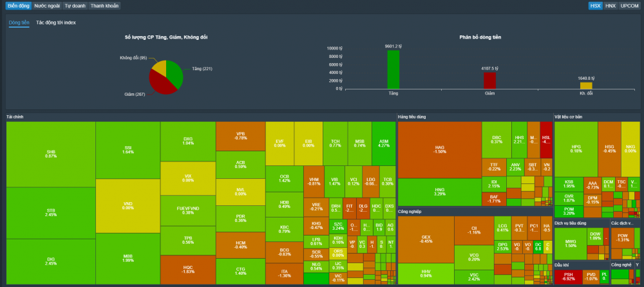Image resolution: width=644 pixels, height=287 pixels.
Task: Open the GEX -0.45% tile
Action: pos(426,239)
